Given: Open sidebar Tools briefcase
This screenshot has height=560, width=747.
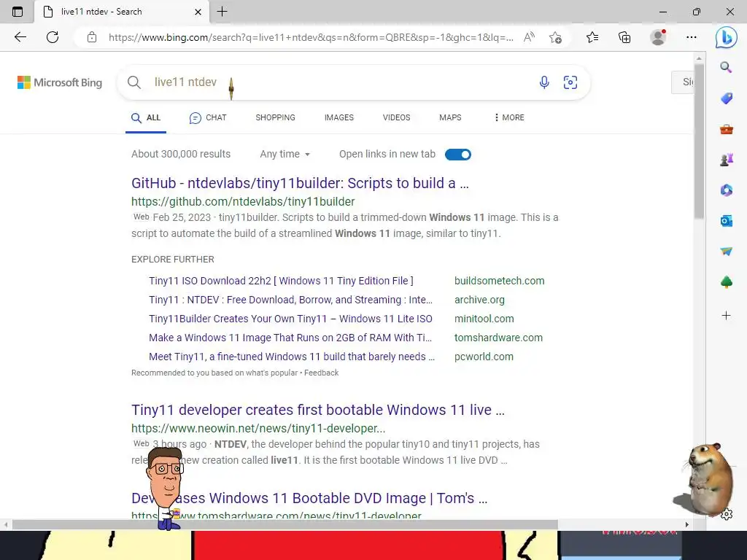Looking at the screenshot, I should point(726,129).
